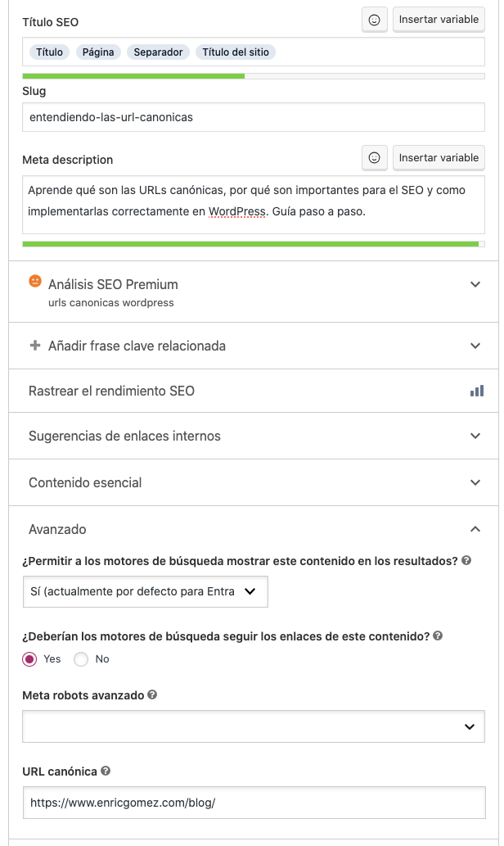Expand the Sugerencias de enlaces internos section
This screenshot has width=504, height=846.
[x=254, y=436]
